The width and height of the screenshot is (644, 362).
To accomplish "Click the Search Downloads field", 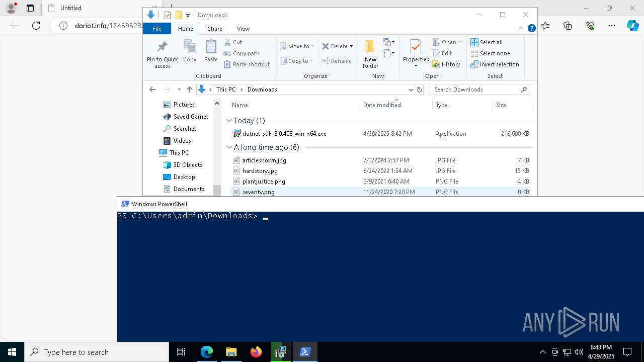I will coord(480,89).
